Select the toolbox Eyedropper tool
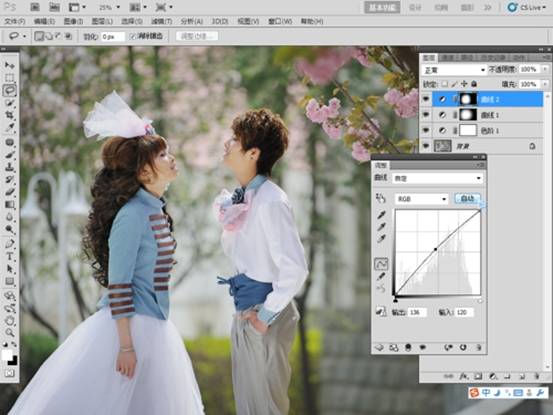The width and height of the screenshot is (553, 415). 10,128
